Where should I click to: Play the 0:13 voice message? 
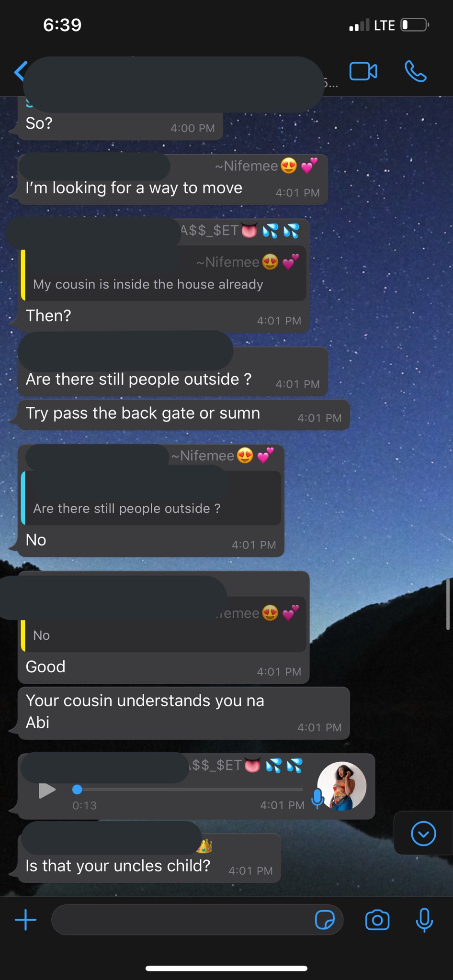(47, 791)
